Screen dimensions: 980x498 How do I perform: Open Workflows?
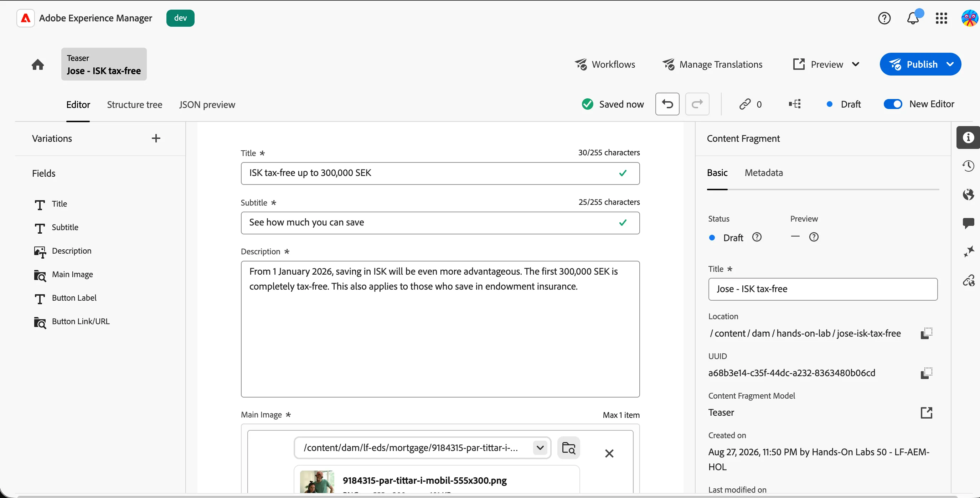click(x=605, y=64)
